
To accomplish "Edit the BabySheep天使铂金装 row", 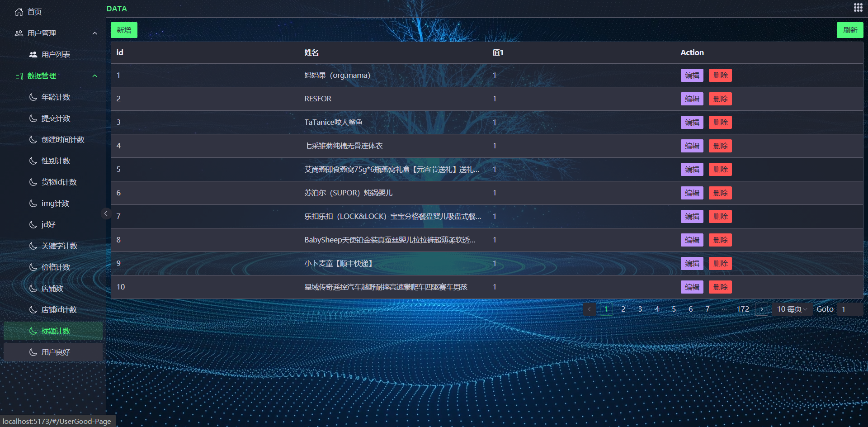I will (692, 240).
